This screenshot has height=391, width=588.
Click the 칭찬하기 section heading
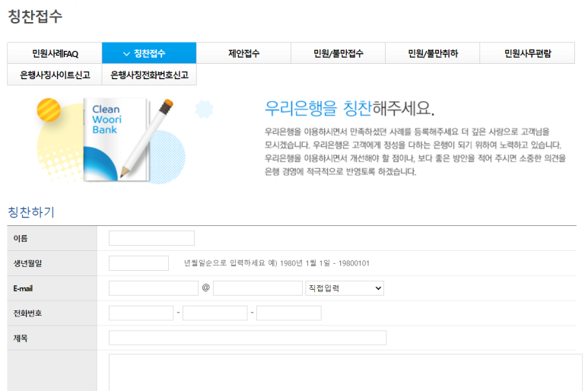31,212
